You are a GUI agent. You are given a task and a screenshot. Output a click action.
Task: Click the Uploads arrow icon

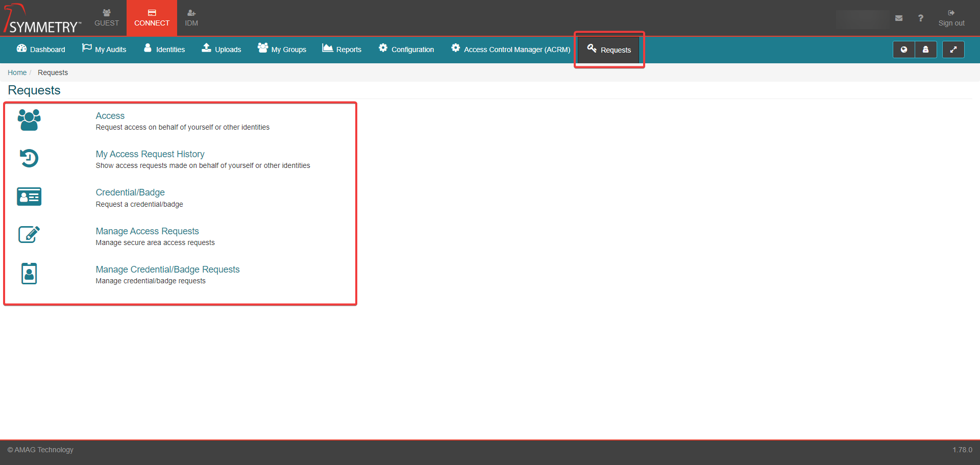[x=206, y=48]
